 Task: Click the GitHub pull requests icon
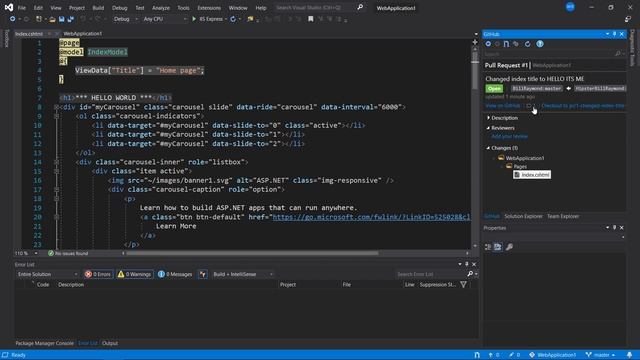[x=507, y=44]
